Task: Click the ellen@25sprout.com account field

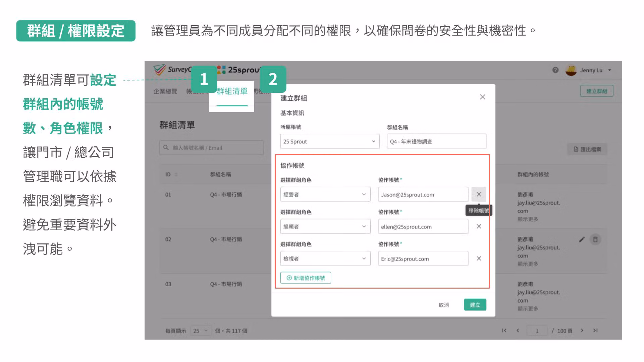Action: [423, 227]
